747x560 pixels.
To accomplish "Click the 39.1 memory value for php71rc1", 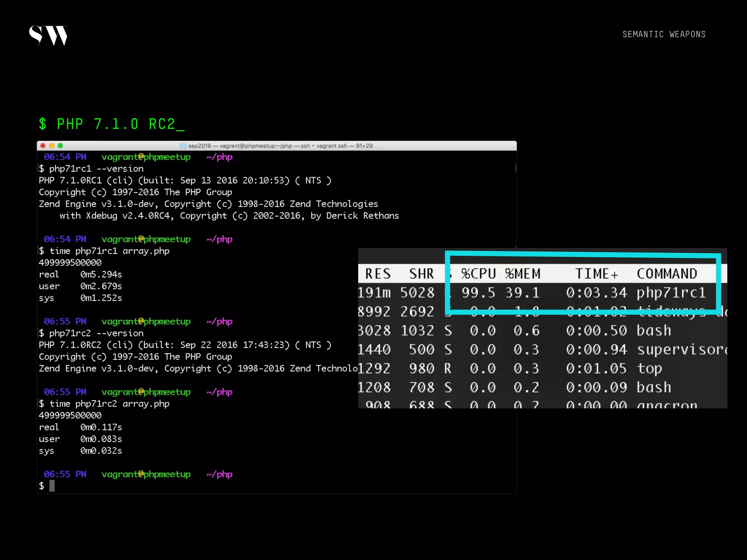I will [522, 292].
